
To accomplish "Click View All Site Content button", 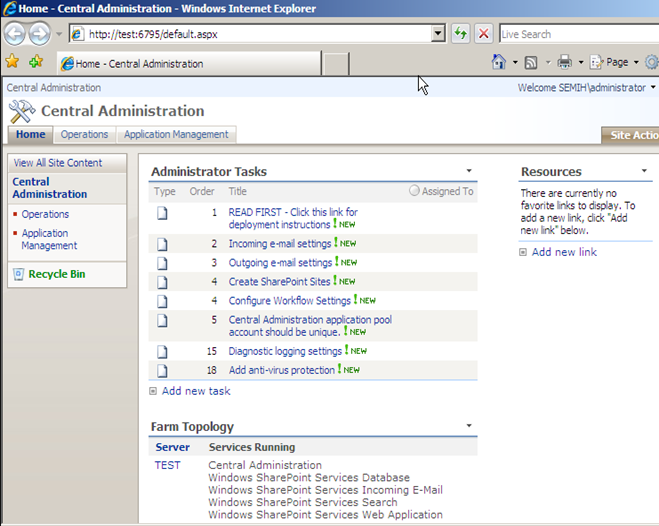I will [57, 162].
